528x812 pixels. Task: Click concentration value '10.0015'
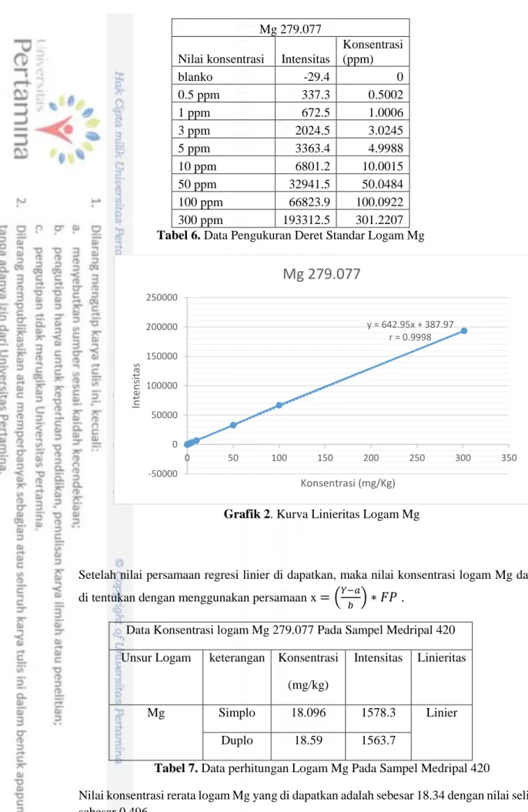(x=383, y=166)
